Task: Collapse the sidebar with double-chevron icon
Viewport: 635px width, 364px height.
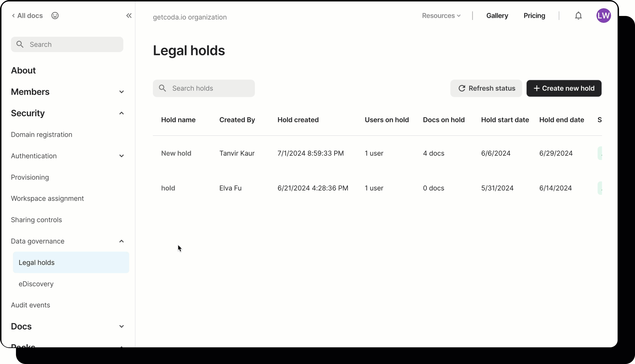Action: click(129, 16)
